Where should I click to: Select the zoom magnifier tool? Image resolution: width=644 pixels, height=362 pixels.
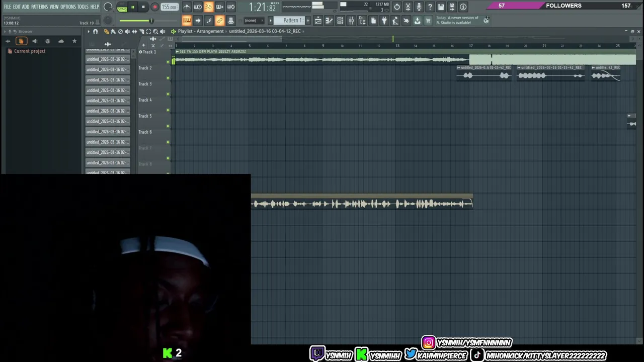click(x=155, y=31)
